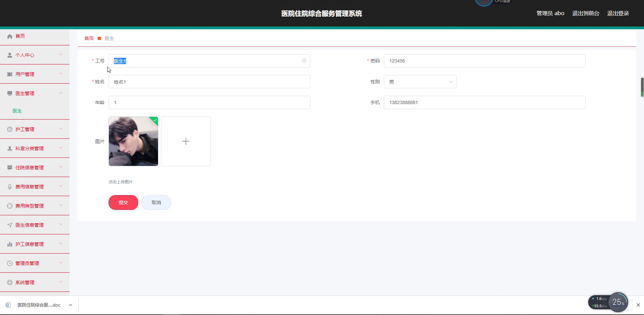Viewport: 644px width, 315px height.
Task: Click 退出到前台 in the header
Action: [x=586, y=13]
